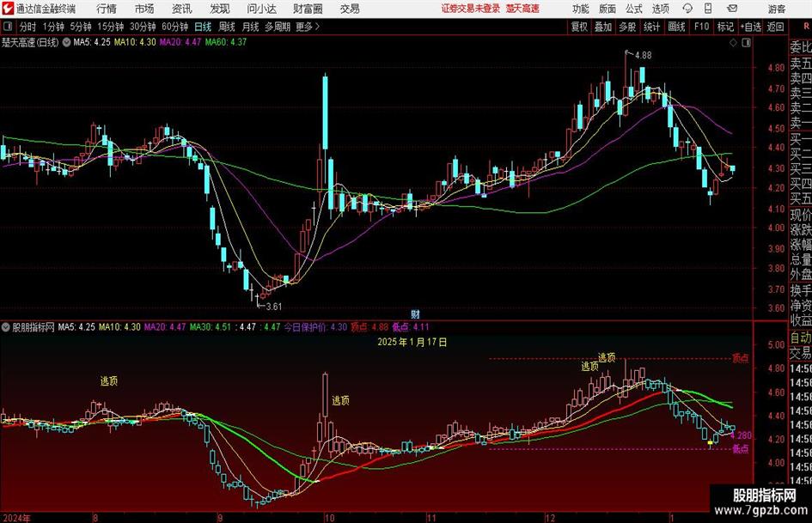The image size is (812, 523).
Task: Open the mobile phone icon in title bar
Action: pos(708,9)
